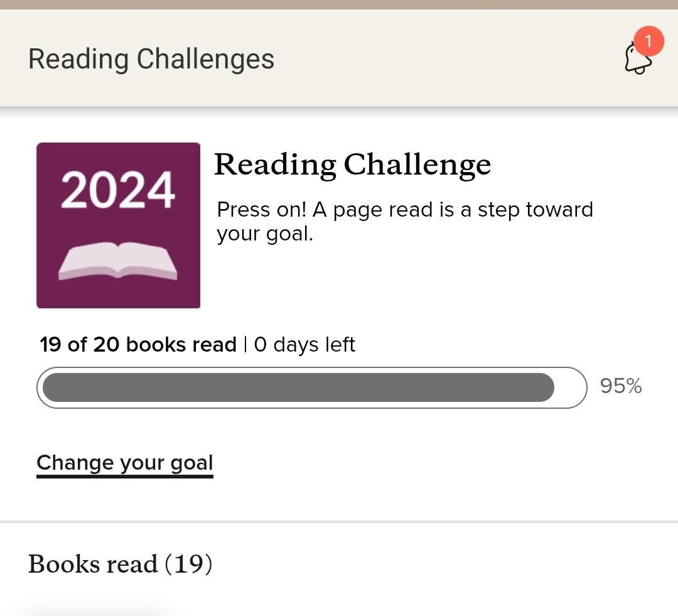Open the 2024 challenge maroon thumbnail

point(118,225)
